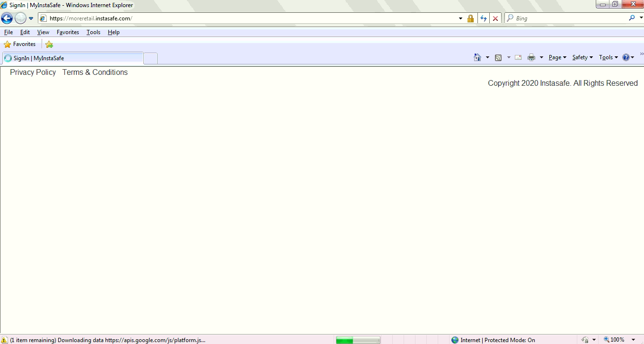The height and width of the screenshot is (344, 644).
Task: Select the SignIn | MyInstaSafe tab
Action: [x=72, y=58]
